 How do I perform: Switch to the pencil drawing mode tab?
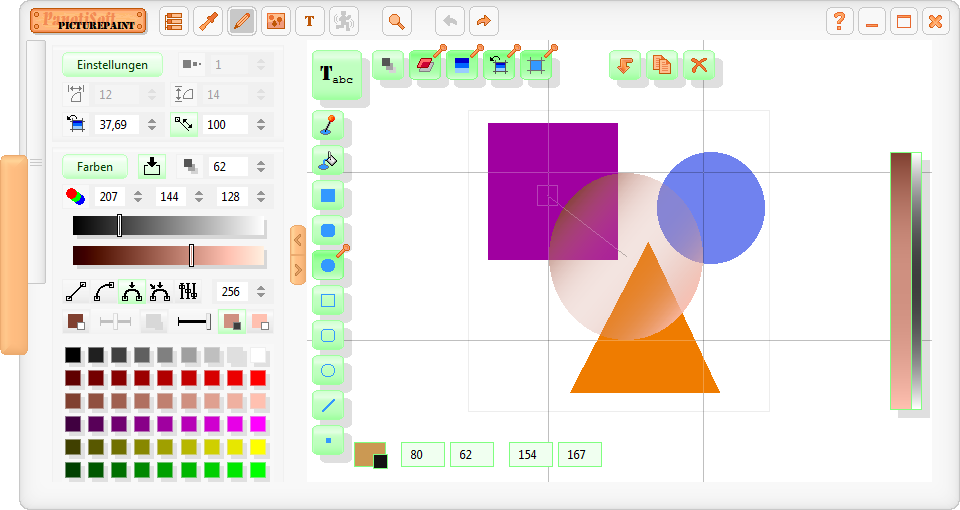click(242, 21)
